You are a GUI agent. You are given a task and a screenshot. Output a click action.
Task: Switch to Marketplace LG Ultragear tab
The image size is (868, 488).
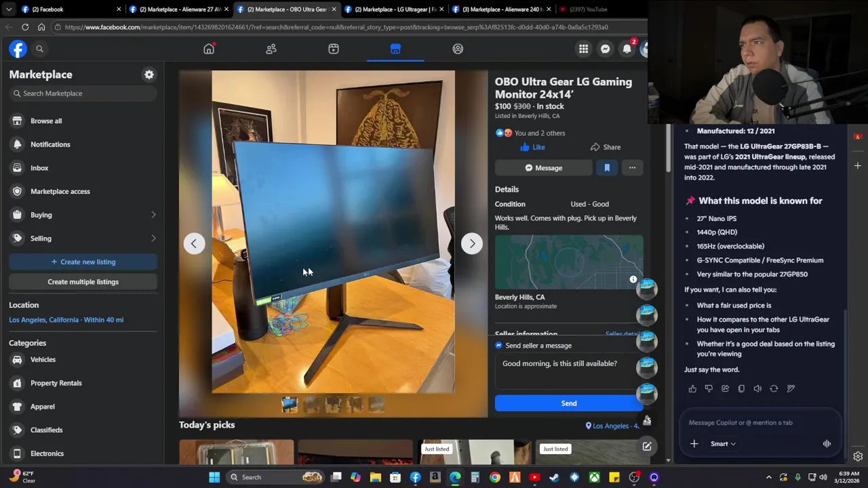[x=395, y=9]
